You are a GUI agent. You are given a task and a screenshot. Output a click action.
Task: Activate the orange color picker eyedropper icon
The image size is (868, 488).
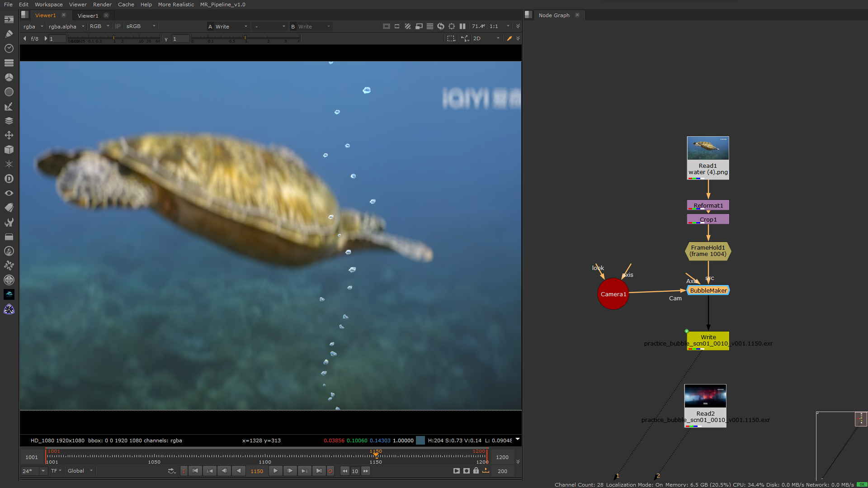coord(509,39)
